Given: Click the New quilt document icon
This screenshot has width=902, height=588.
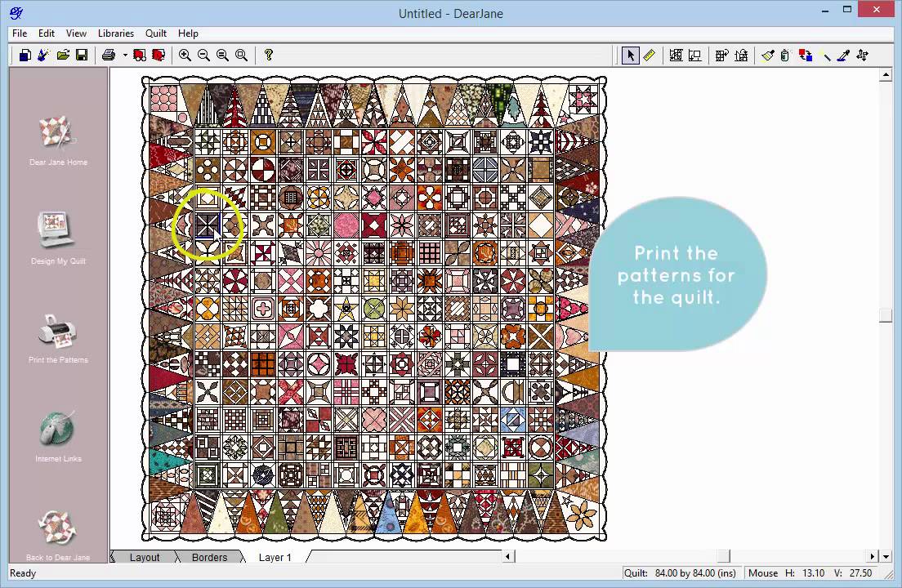Looking at the screenshot, I should (25, 56).
